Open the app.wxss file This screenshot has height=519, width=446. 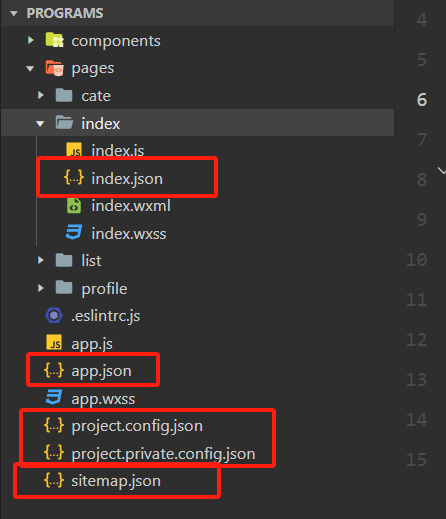(103, 399)
